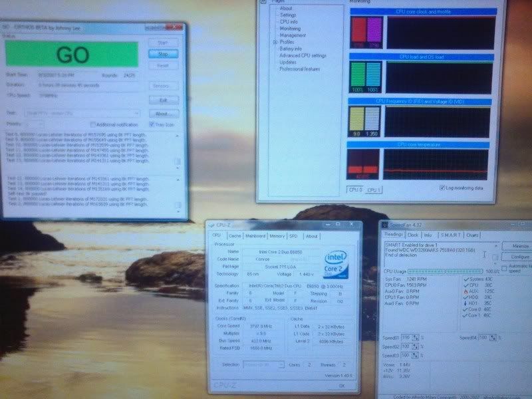Click the Start button in ORTHOS
The height and width of the screenshot is (399, 532).
click(163, 43)
